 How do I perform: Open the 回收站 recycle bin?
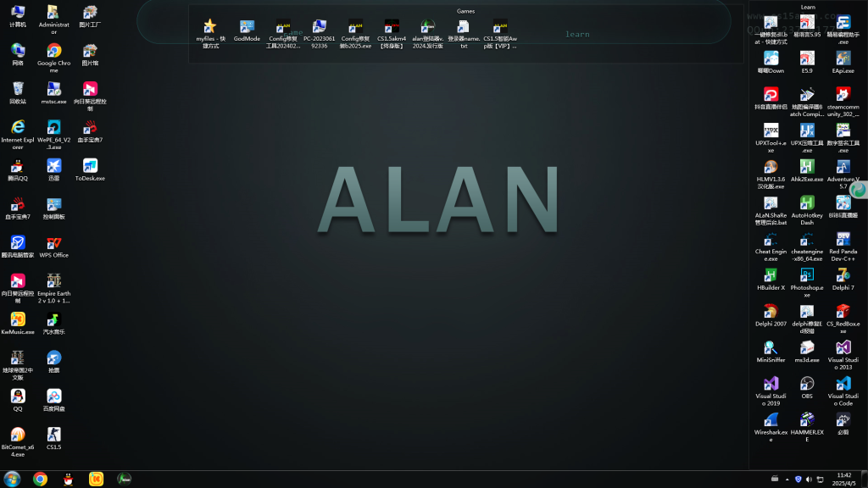click(x=18, y=93)
